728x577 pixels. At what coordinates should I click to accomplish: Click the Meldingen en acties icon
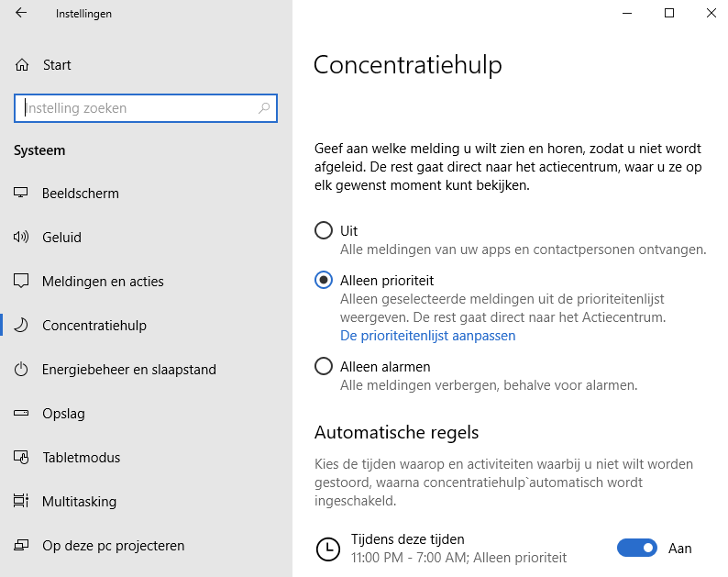coord(22,282)
